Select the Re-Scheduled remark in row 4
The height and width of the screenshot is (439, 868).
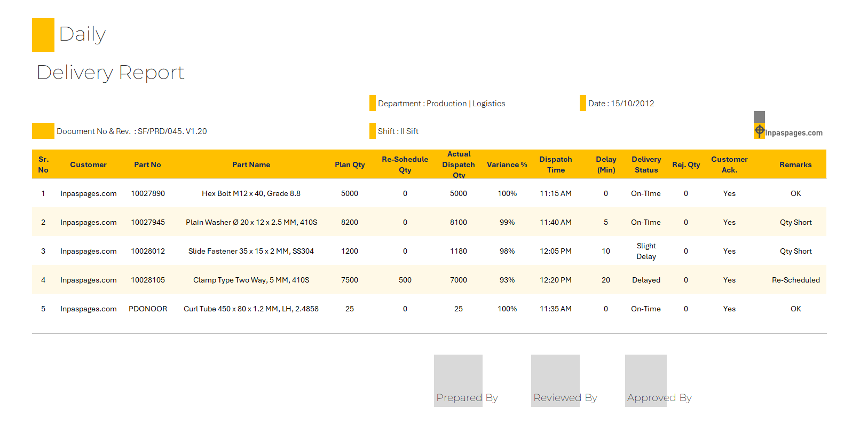click(795, 280)
